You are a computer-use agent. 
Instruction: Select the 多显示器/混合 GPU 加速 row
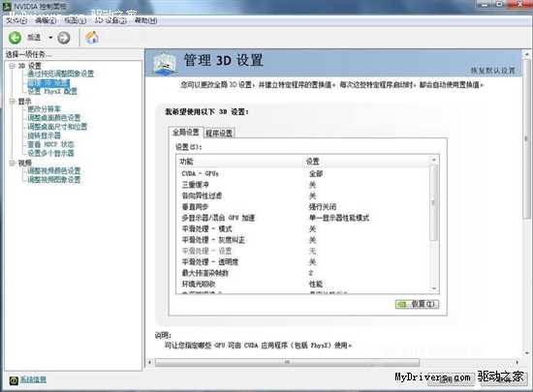[303, 218]
